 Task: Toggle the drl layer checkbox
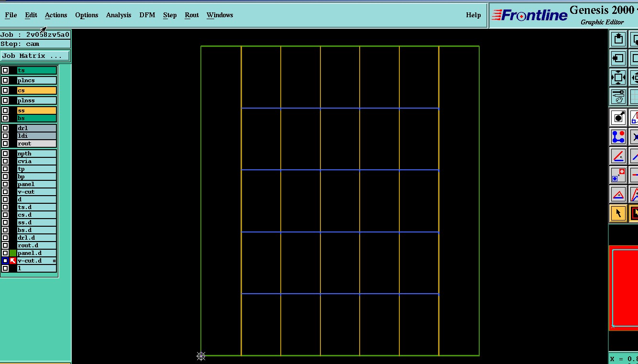click(x=5, y=128)
